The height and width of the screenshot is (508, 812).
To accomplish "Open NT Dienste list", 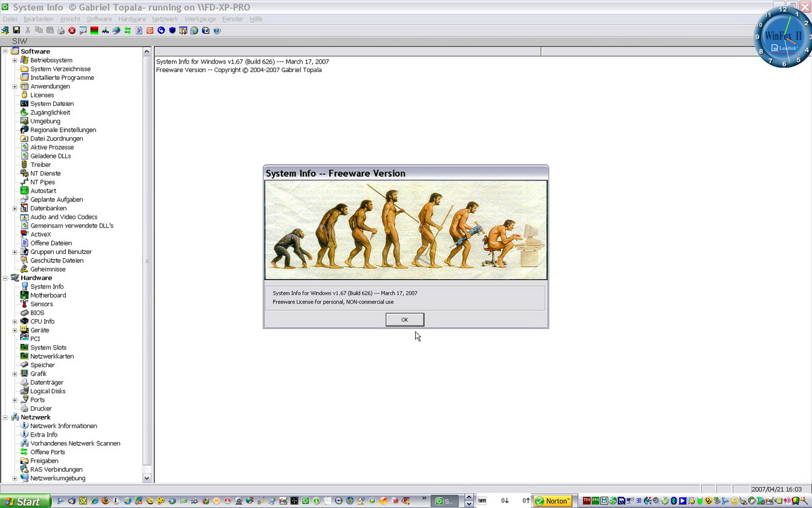I will click(45, 174).
